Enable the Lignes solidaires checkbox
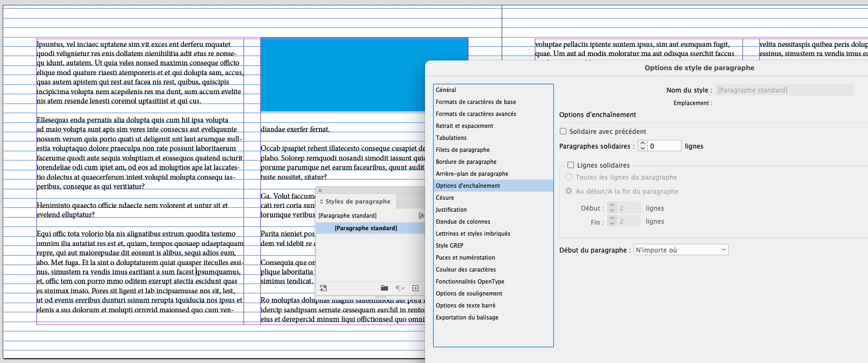 point(571,165)
